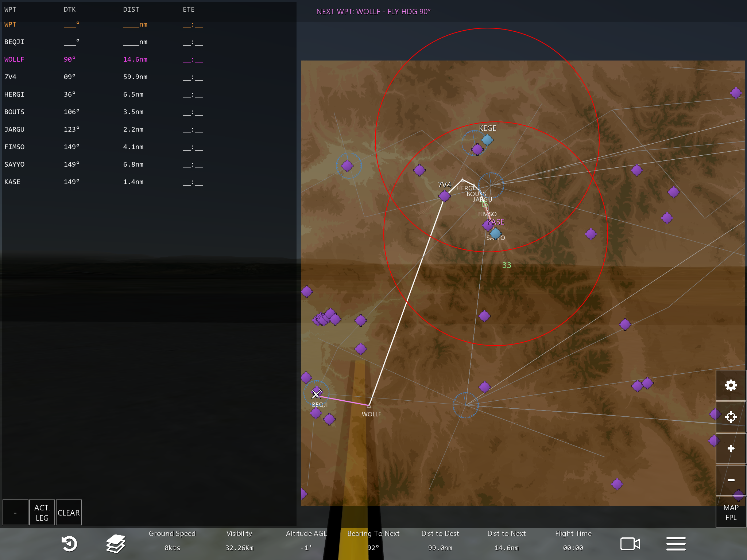
Task: Select the 7V4 waypoint row
Action: point(11,77)
